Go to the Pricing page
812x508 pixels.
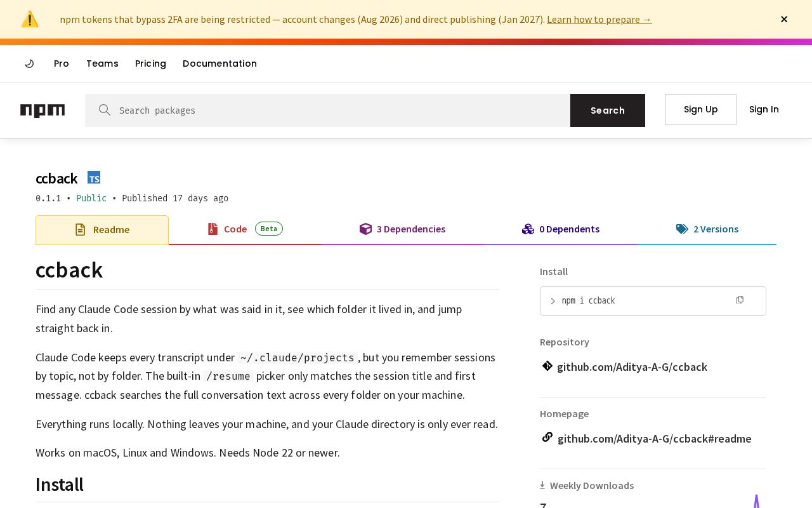150,63
